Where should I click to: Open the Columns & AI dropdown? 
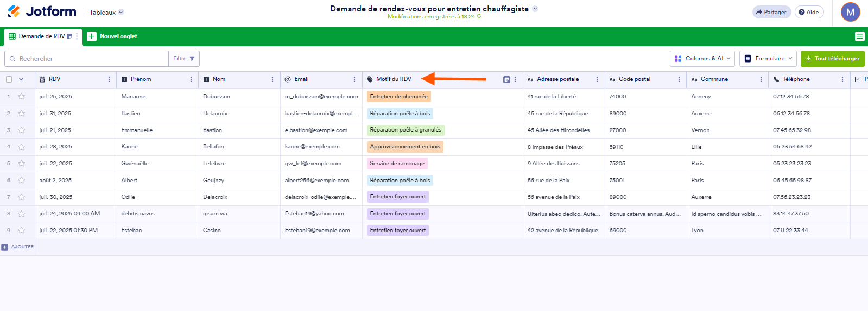pyautogui.click(x=702, y=59)
